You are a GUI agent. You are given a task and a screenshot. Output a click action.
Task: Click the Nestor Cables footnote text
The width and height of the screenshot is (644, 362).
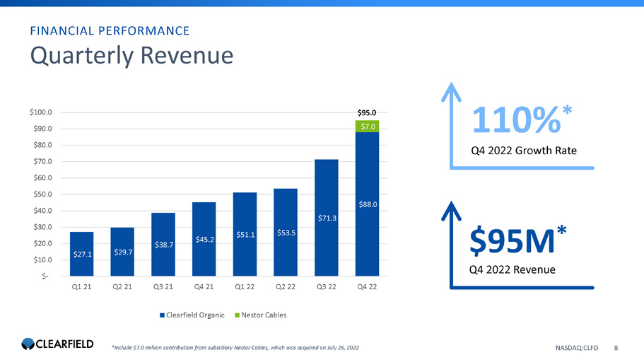pos(240,347)
